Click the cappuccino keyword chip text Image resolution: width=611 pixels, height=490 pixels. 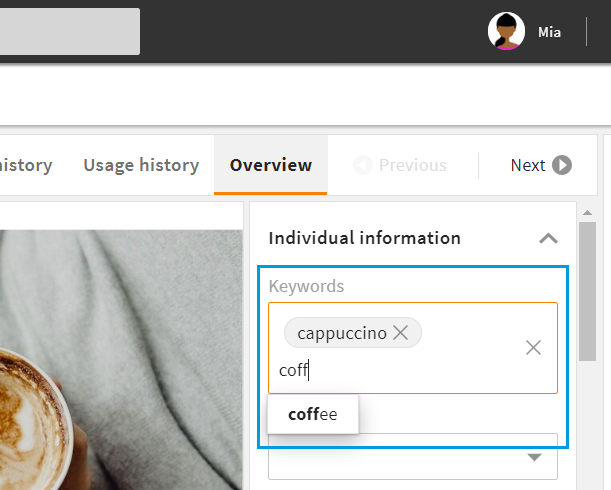point(341,333)
